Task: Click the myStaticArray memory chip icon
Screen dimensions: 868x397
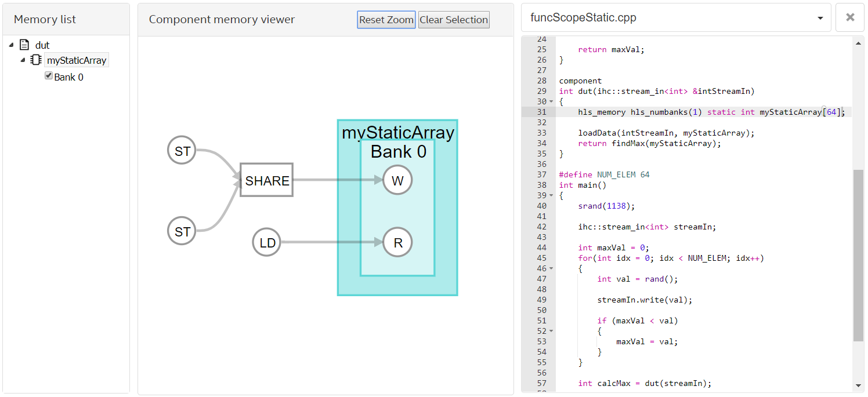Action: point(36,60)
